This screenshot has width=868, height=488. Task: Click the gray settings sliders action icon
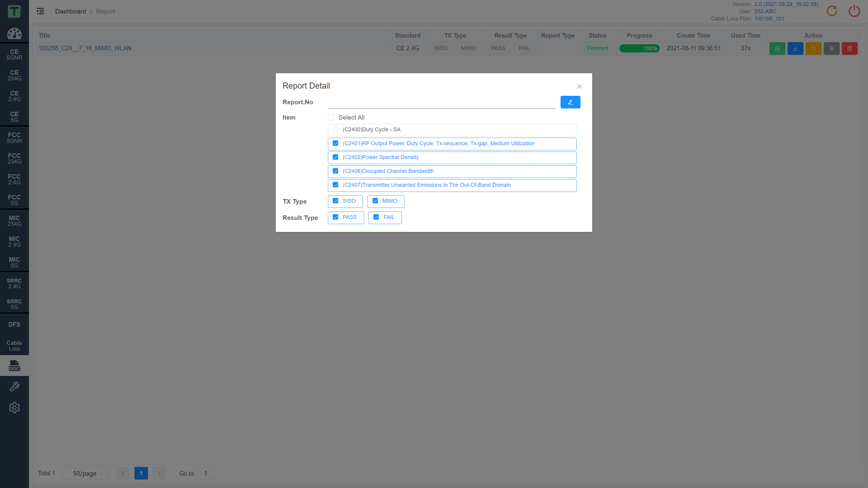pos(831,48)
